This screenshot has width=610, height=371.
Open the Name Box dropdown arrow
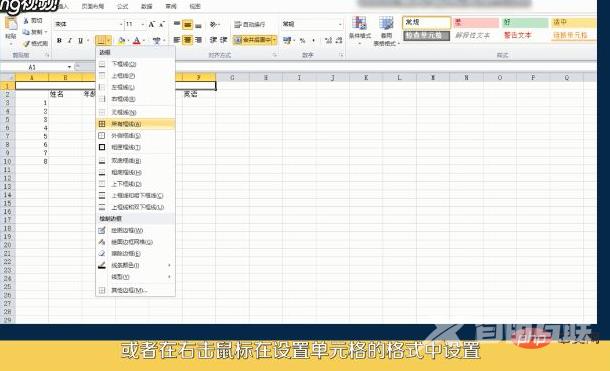(69, 67)
